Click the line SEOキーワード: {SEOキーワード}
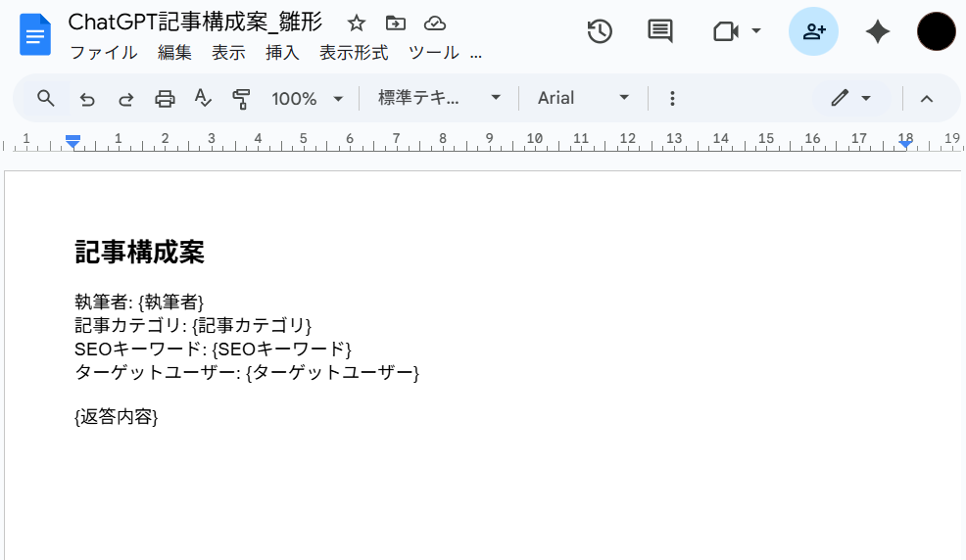Screen dimensions: 966x560 click(x=213, y=349)
